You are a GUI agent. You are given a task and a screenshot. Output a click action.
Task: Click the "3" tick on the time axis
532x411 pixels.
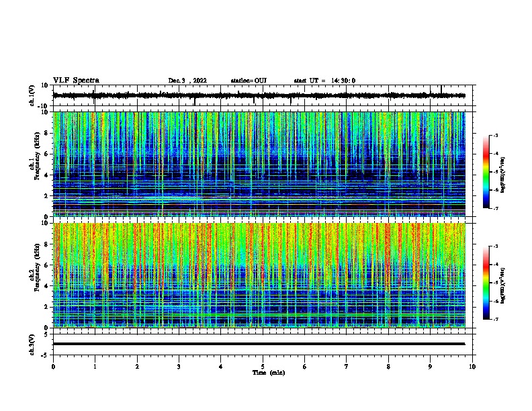tap(179, 367)
